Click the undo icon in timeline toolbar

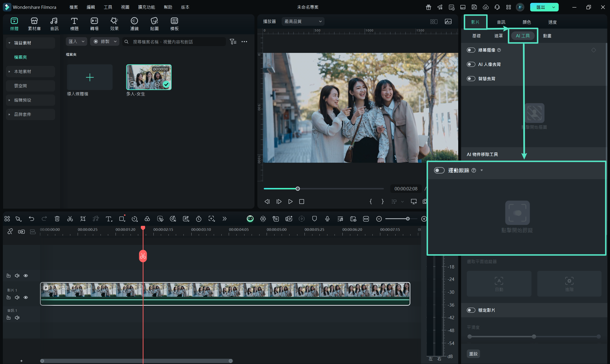point(31,218)
